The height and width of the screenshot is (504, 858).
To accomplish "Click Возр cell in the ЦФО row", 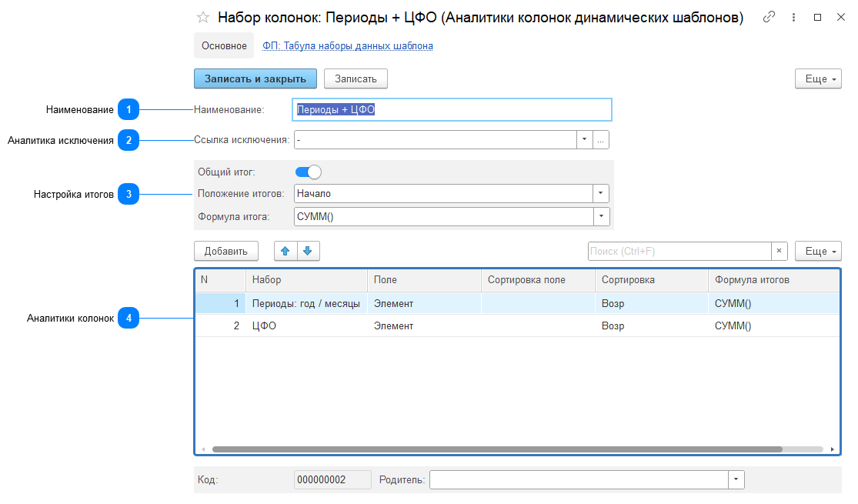I will pyautogui.click(x=652, y=325).
